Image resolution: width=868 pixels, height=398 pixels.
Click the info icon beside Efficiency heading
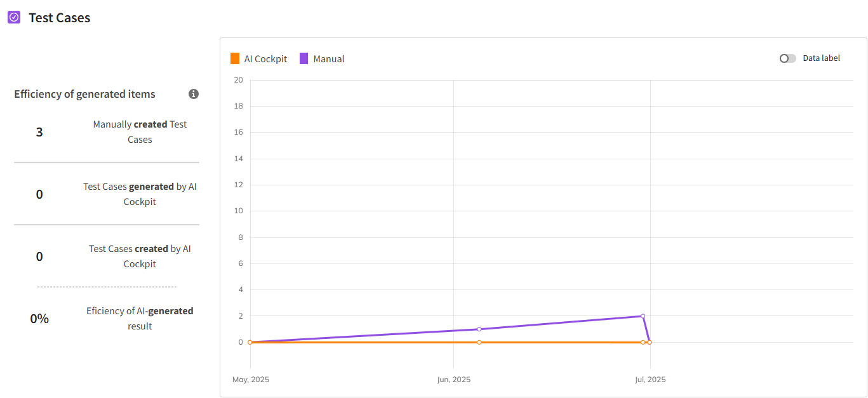194,94
